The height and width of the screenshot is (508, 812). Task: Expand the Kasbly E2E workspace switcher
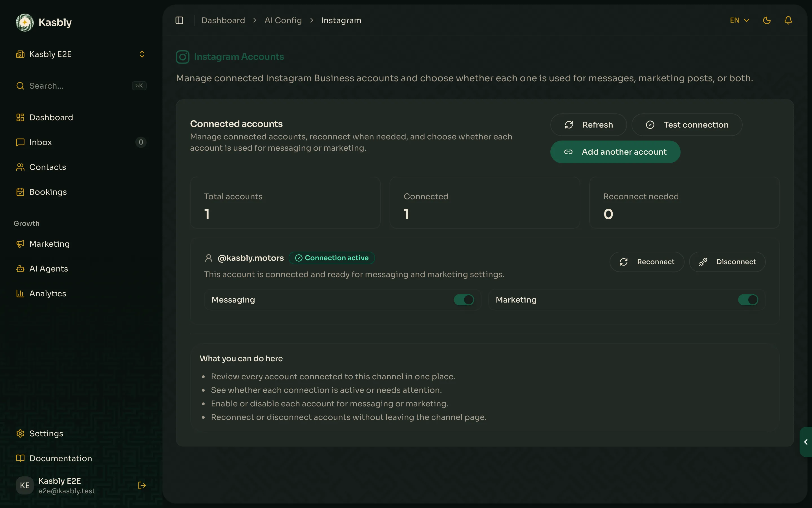click(81, 54)
